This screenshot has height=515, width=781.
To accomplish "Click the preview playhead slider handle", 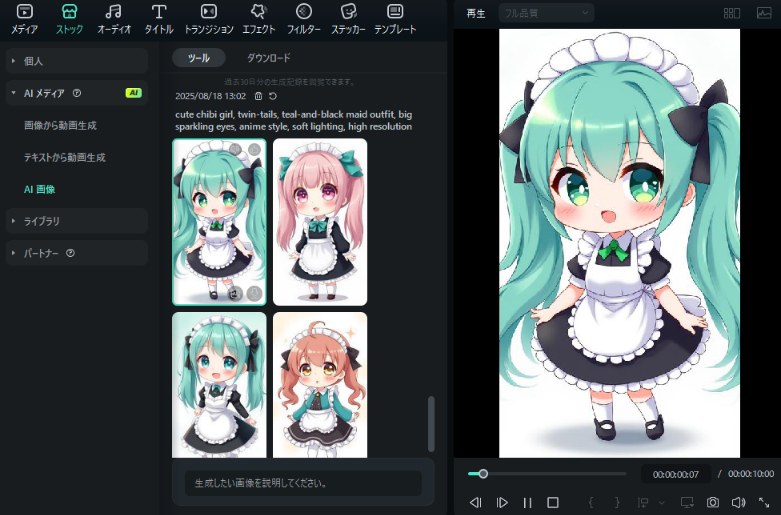I will coord(483,474).
